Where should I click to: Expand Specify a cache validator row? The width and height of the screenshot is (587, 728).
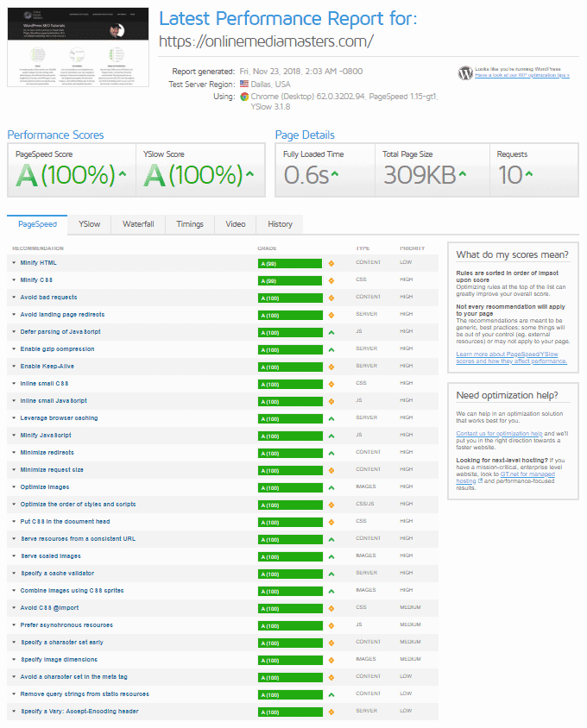(x=14, y=574)
